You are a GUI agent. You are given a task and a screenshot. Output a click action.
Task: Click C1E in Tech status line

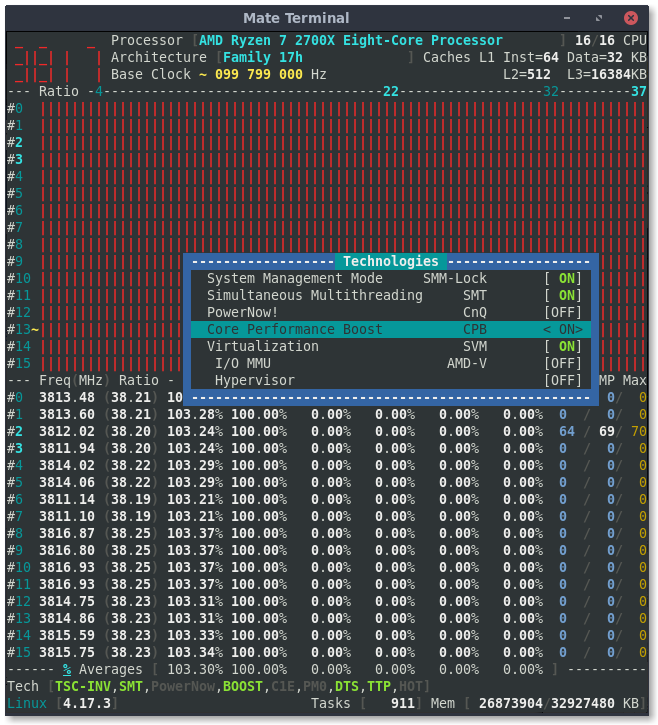(283, 687)
